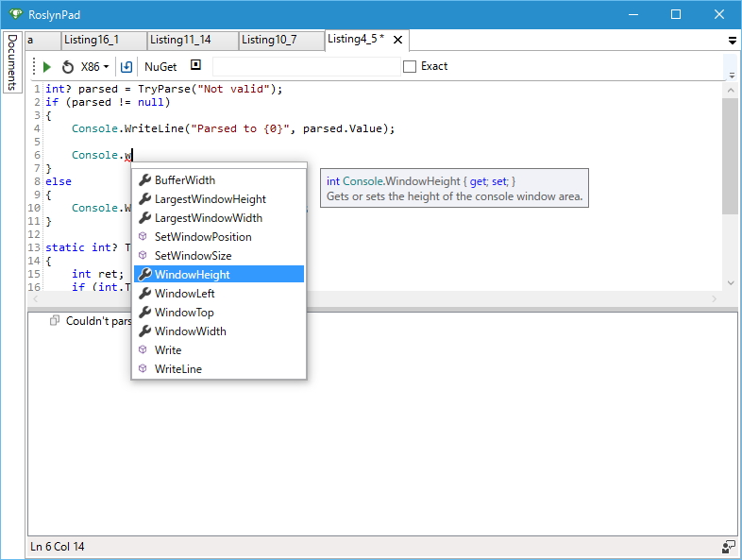
Task: Choose SetWindowSize method suggestion
Action: click(x=219, y=256)
